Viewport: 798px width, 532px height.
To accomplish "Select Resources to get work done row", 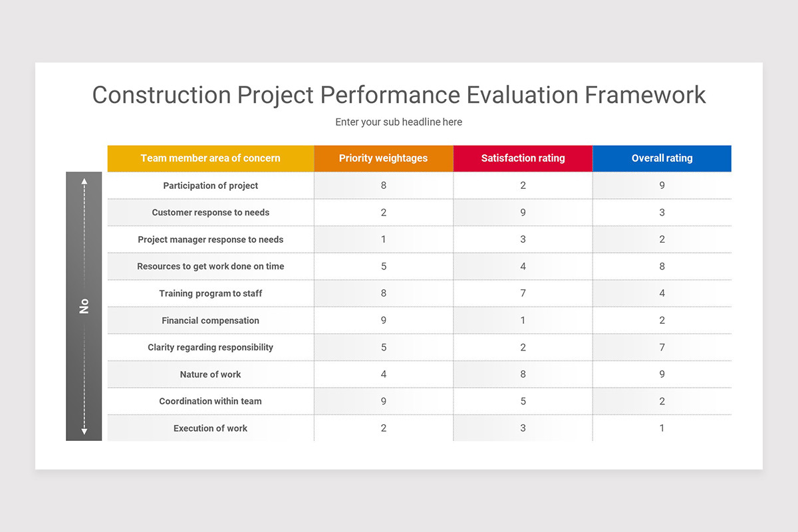I will click(x=210, y=267).
